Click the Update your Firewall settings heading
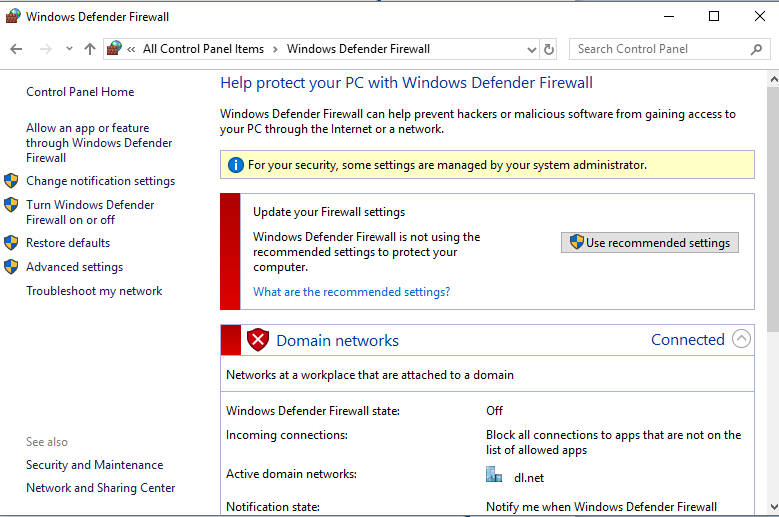Viewport: 779px width, 517px height. [329, 212]
